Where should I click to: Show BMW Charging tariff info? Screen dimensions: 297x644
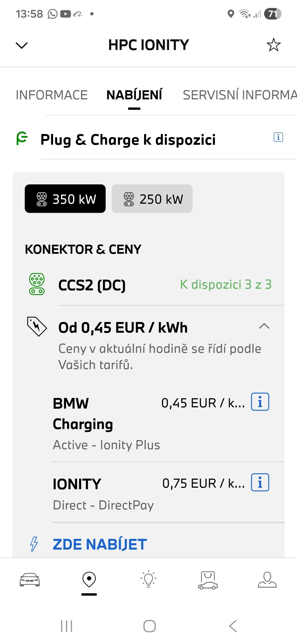(x=260, y=402)
